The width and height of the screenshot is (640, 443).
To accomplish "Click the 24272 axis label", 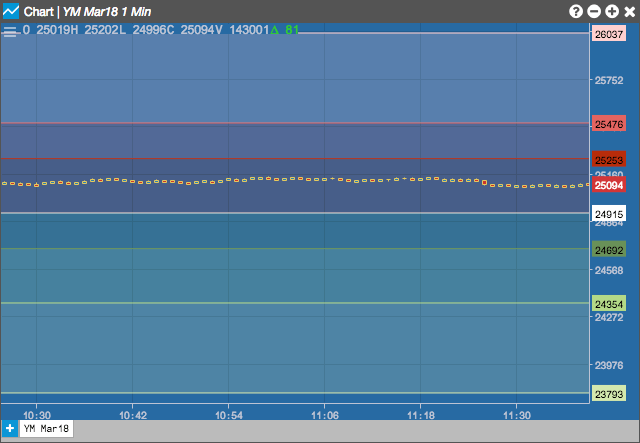I will click(609, 317).
